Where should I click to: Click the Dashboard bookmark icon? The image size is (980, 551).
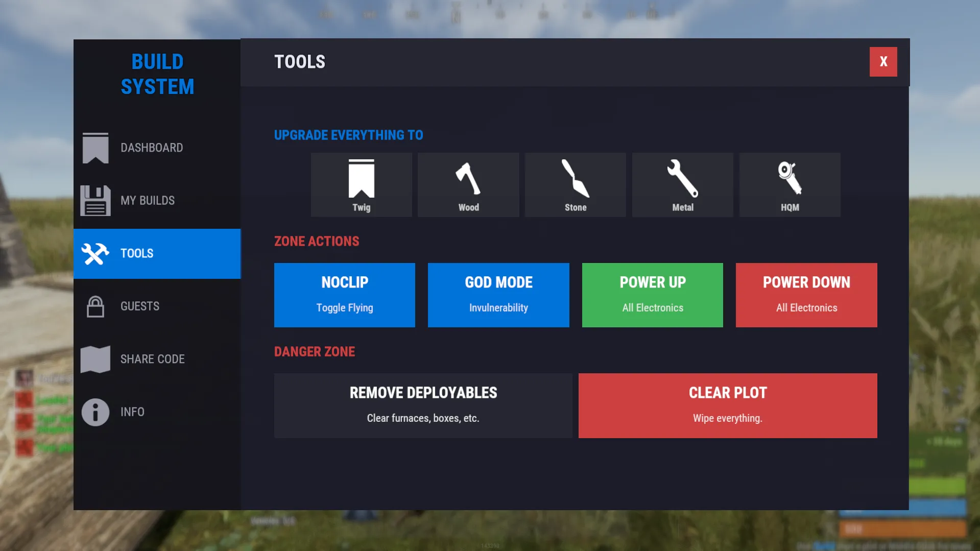[95, 148]
